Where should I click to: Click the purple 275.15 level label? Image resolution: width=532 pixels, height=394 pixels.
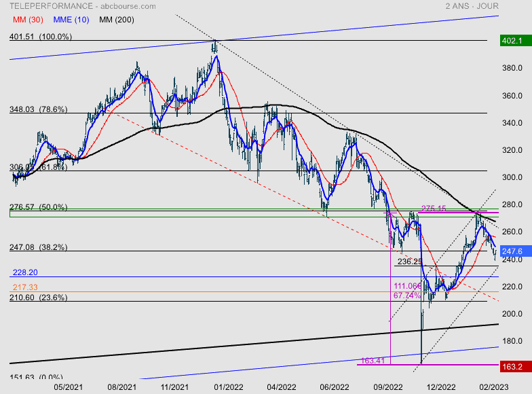(x=434, y=208)
